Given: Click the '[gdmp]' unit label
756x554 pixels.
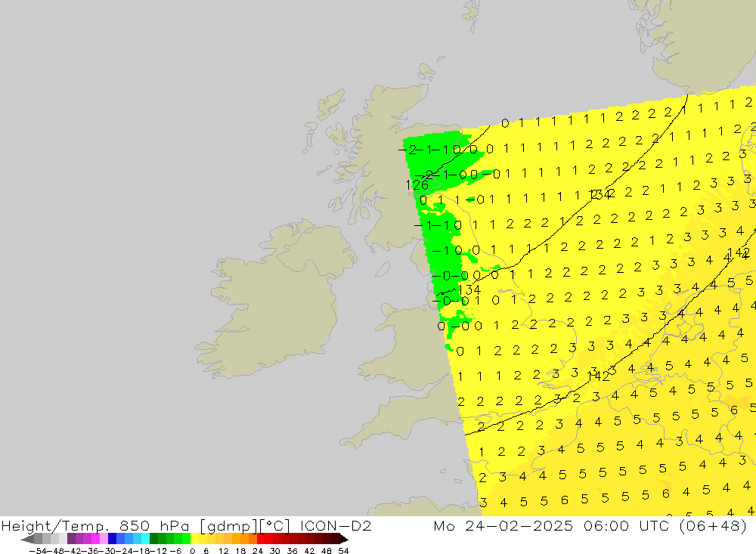Looking at the screenshot, I should (x=227, y=526).
